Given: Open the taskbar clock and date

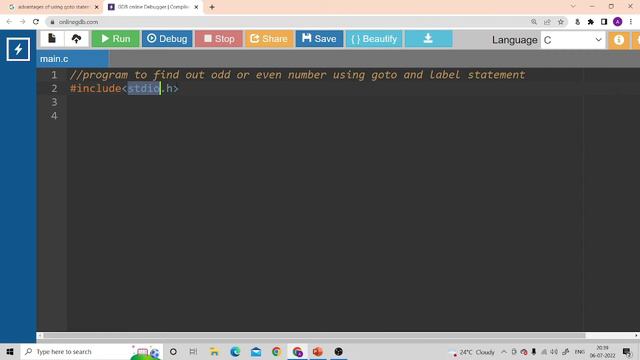Looking at the screenshot, I should [x=602, y=352].
